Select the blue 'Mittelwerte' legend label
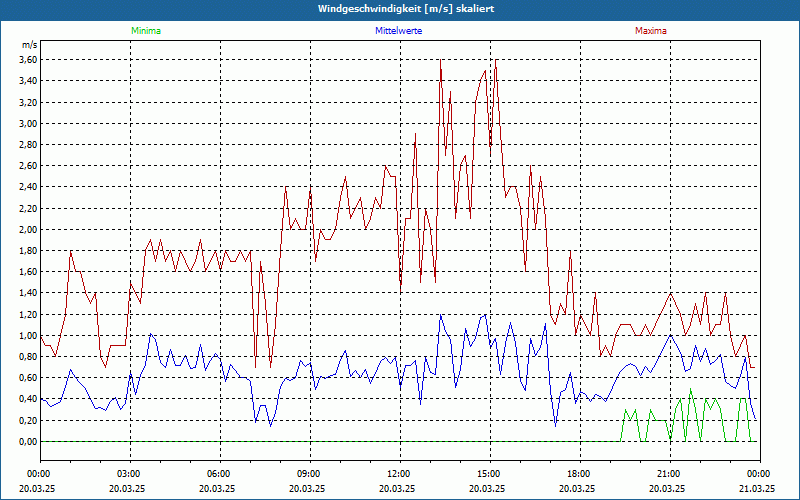The height and width of the screenshot is (500, 800). tap(398, 31)
